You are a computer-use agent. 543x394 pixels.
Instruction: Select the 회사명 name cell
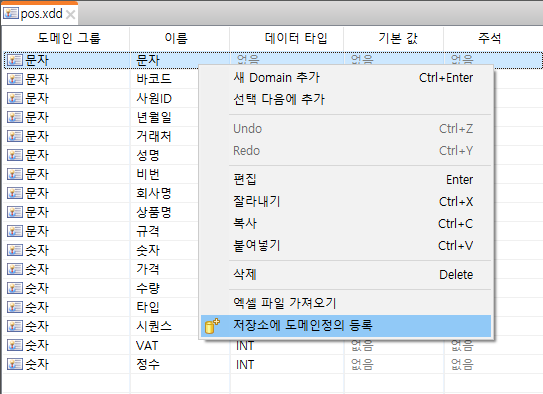click(154, 193)
